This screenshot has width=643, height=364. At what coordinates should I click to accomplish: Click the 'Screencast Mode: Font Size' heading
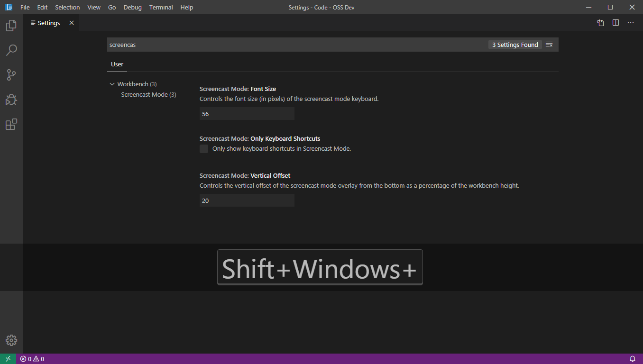coord(238,89)
